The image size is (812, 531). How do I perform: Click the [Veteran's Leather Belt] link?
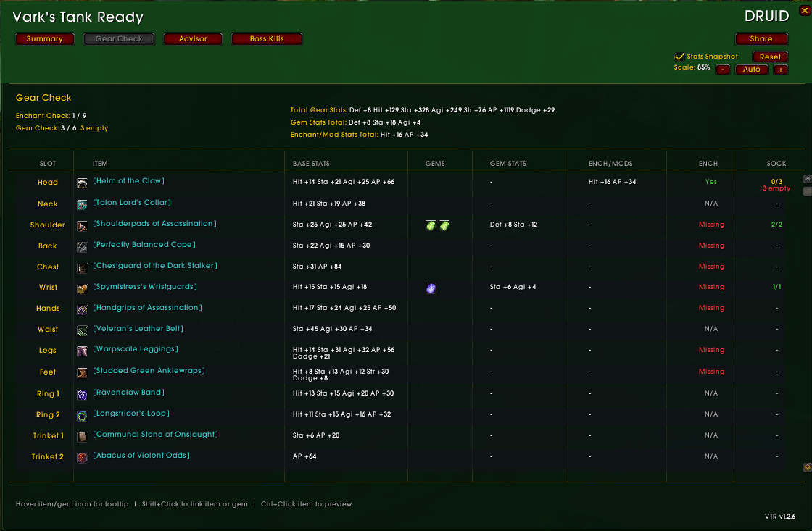click(x=138, y=328)
